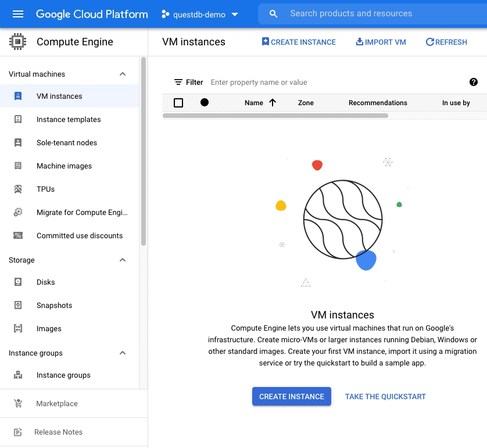Open the questdb-demo project switcher
Image resolution: width=487 pixels, height=448 pixels.
200,14
